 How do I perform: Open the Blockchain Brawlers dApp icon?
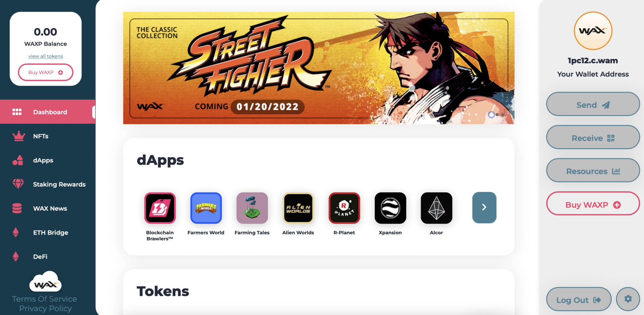coord(160,208)
